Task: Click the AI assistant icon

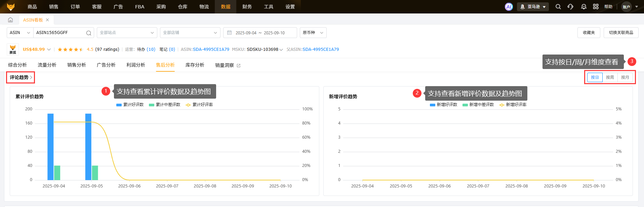Action: point(509,7)
